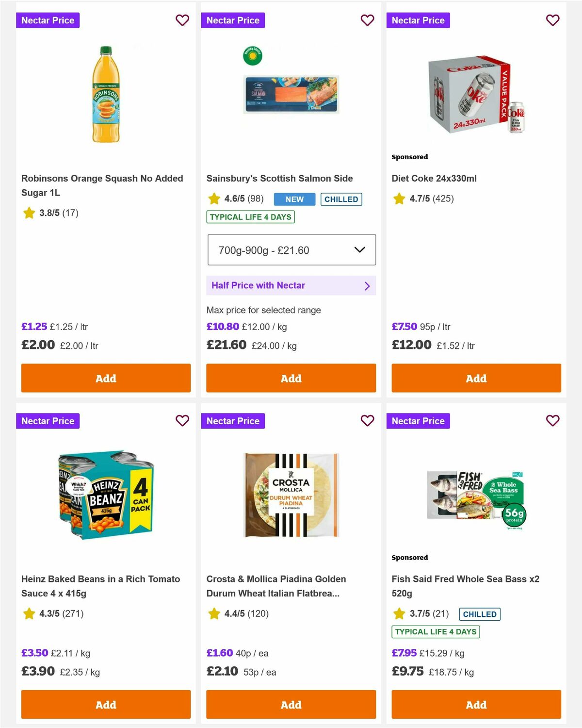The height and width of the screenshot is (728, 582).
Task: Open the 700g-900g weight selection dropdown
Action: [291, 250]
